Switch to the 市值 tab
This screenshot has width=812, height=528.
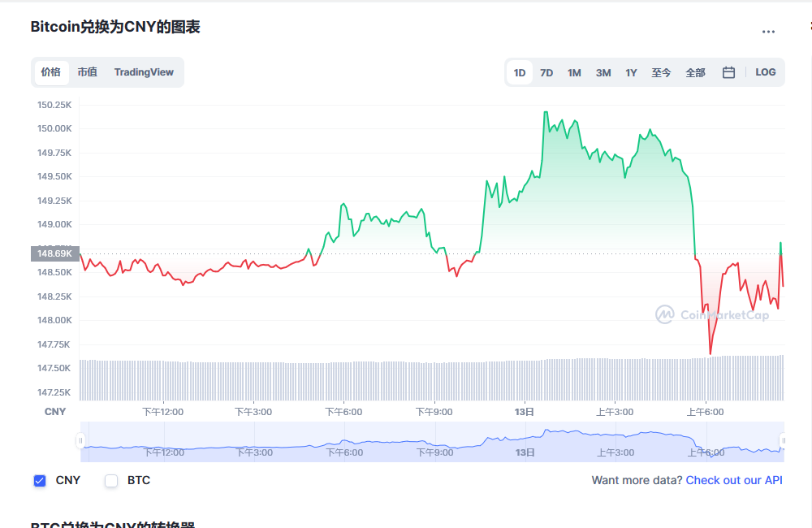(x=88, y=72)
